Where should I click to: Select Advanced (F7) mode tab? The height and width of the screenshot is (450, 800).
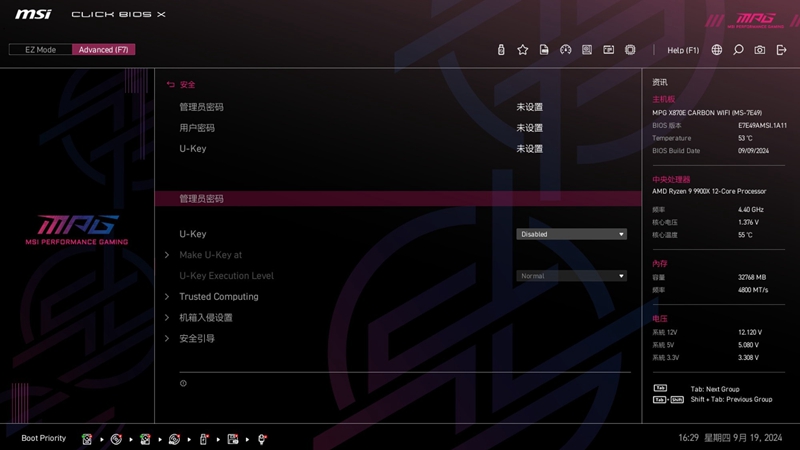pyautogui.click(x=103, y=50)
